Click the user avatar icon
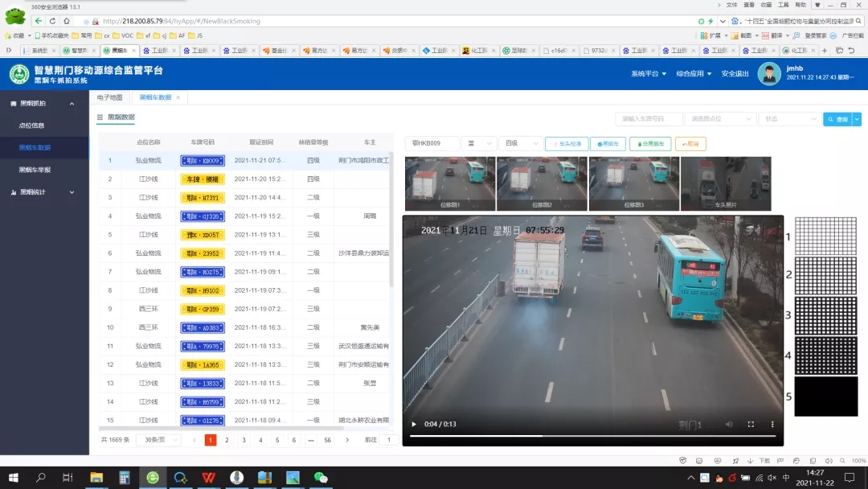 769,74
